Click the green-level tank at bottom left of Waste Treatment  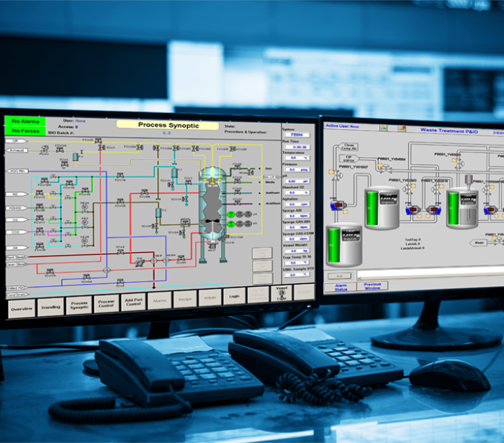(343, 246)
